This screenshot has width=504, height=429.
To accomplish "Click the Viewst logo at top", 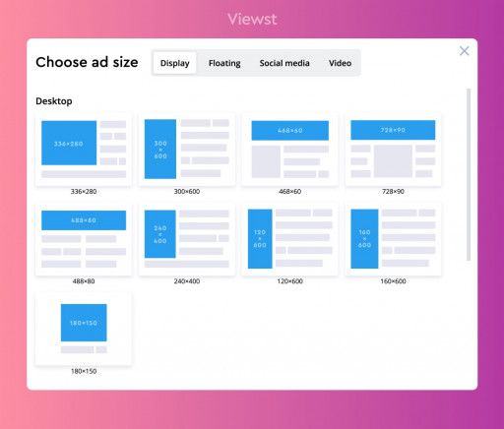I will coord(252,19).
